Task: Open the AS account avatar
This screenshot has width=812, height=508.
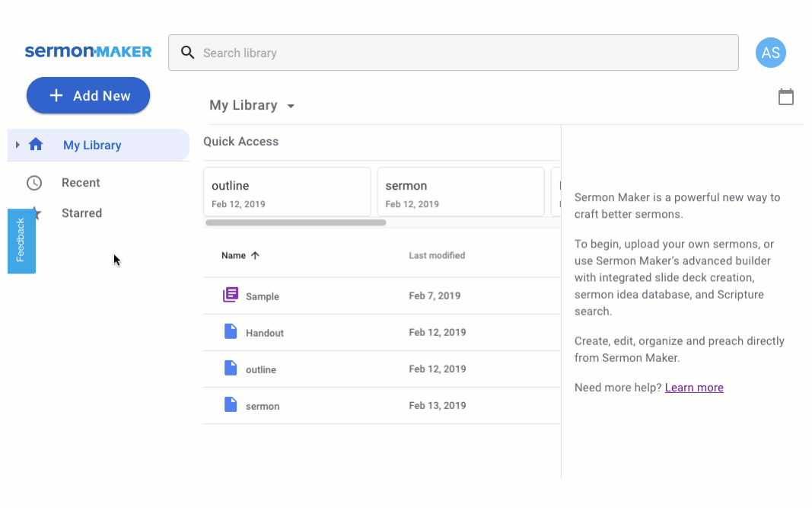Action: click(771, 53)
